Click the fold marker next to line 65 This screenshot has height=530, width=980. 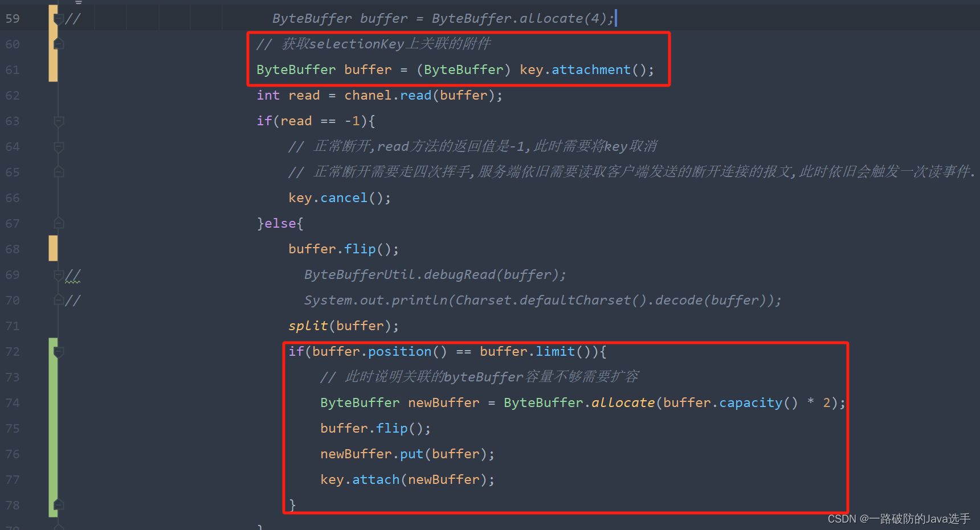pyautogui.click(x=58, y=172)
